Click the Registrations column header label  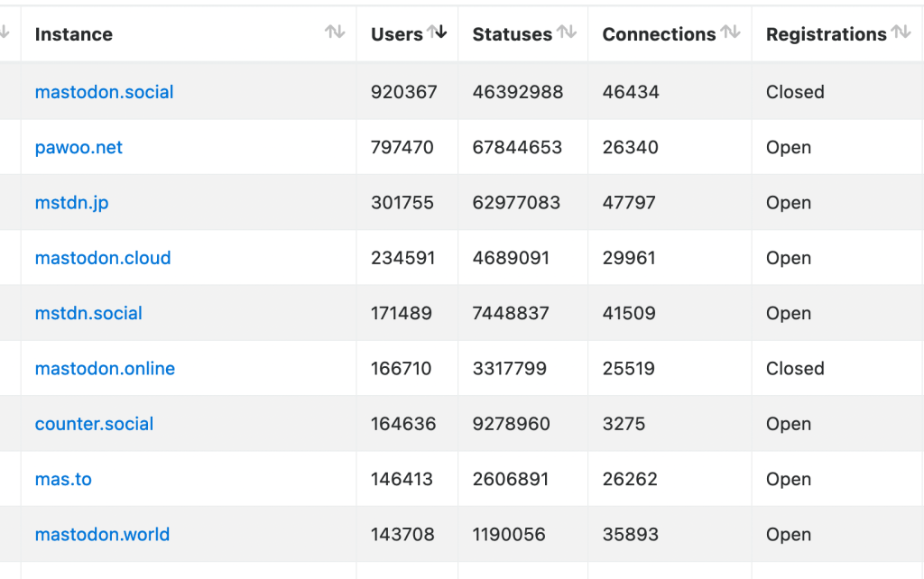tap(826, 34)
